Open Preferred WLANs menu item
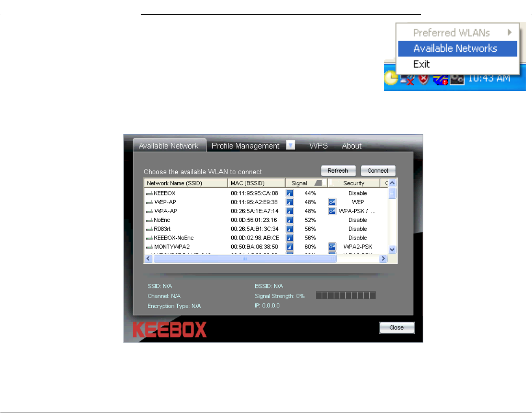The height and width of the screenshot is (413, 532). click(457, 32)
